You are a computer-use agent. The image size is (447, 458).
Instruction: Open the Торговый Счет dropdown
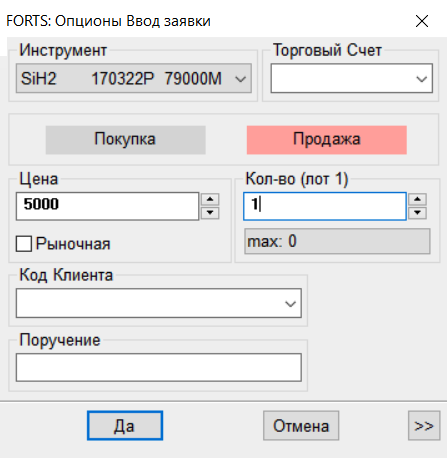click(x=352, y=79)
